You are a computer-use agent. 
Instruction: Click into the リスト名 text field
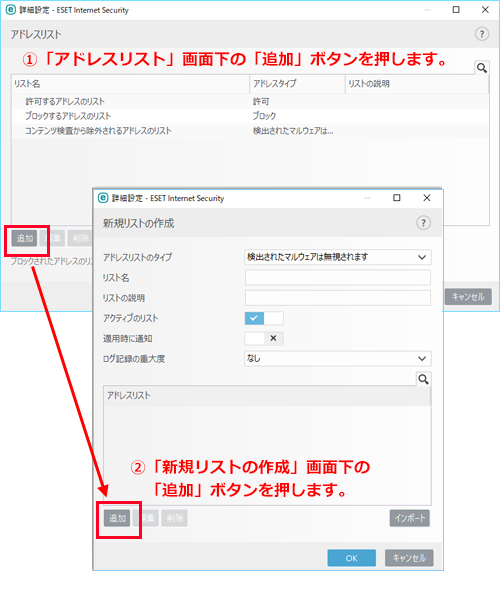coord(338,277)
